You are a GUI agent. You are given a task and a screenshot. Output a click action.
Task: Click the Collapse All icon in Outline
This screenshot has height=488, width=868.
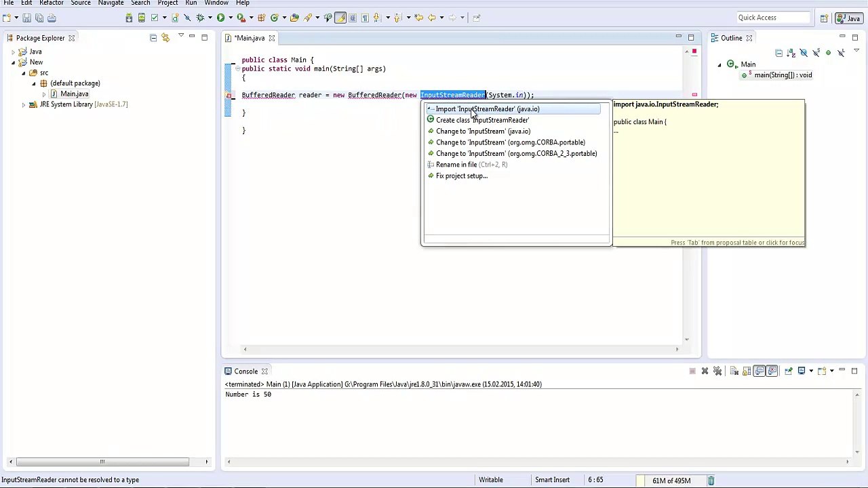coord(778,53)
